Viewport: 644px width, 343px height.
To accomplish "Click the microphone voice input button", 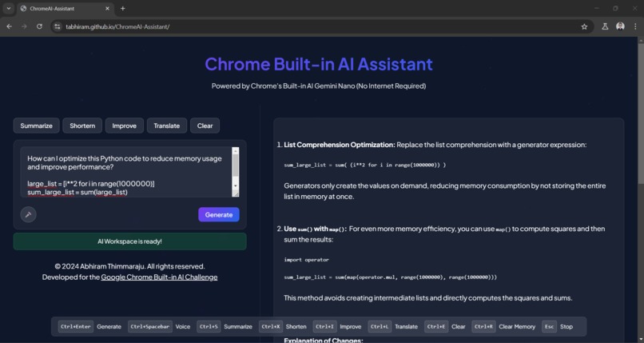I will (28, 214).
